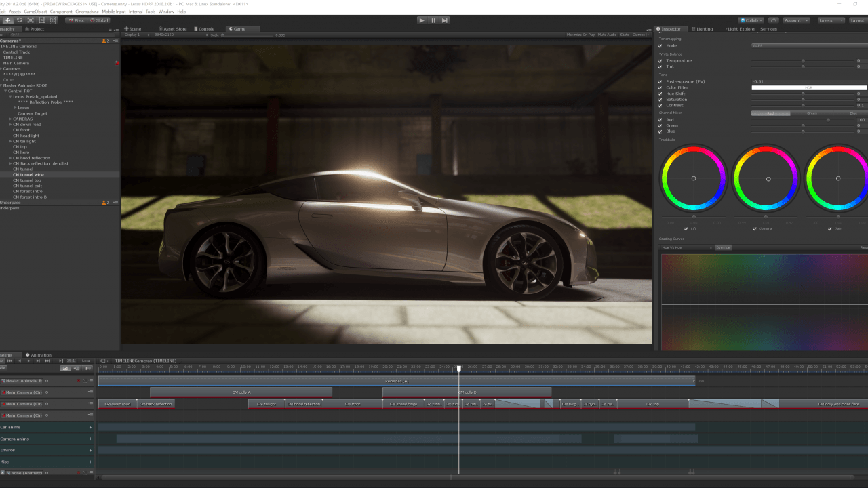Toggle the Temperature override checkbox

(x=660, y=61)
